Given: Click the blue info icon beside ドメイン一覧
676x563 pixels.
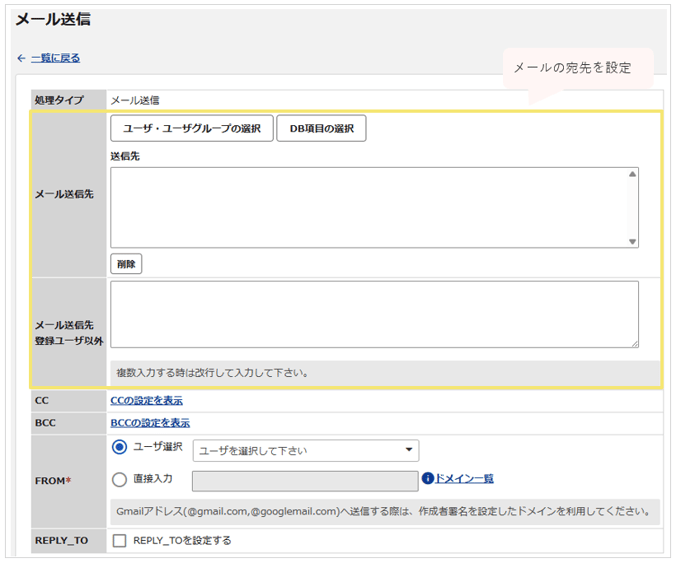Looking at the screenshot, I should (427, 478).
